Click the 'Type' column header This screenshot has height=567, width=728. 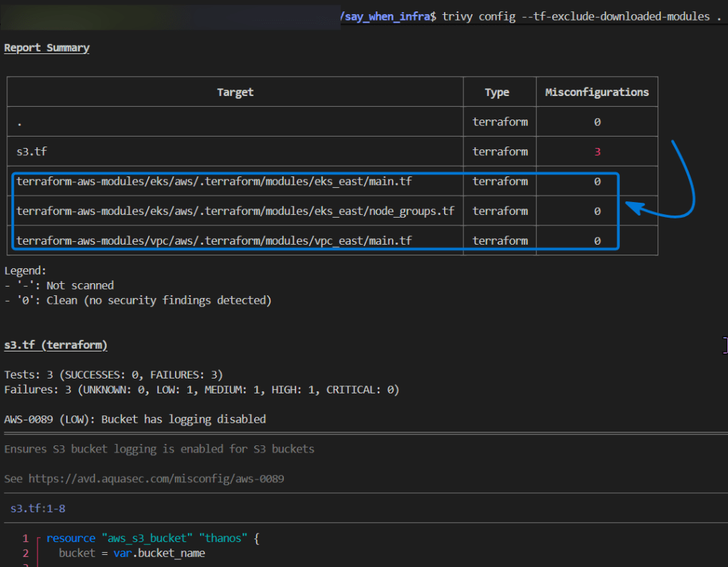[x=497, y=92]
